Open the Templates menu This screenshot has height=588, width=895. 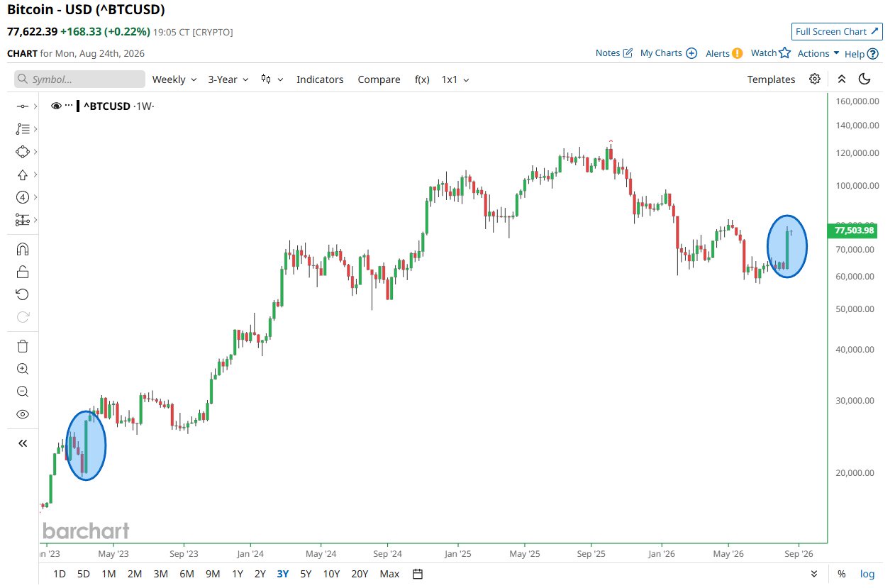[771, 79]
